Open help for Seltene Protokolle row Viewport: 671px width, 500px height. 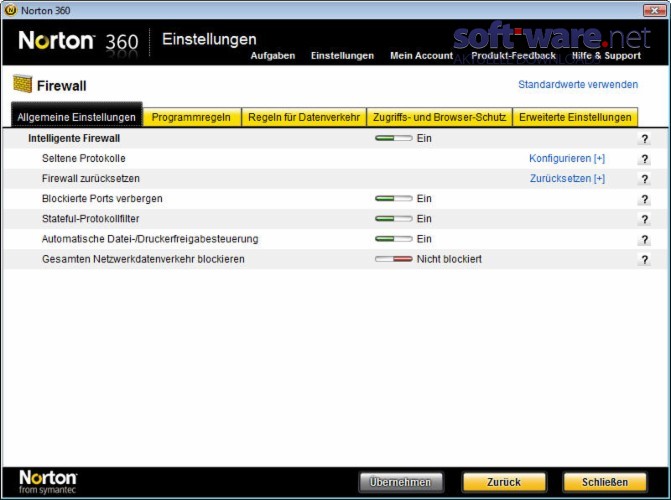(644, 159)
